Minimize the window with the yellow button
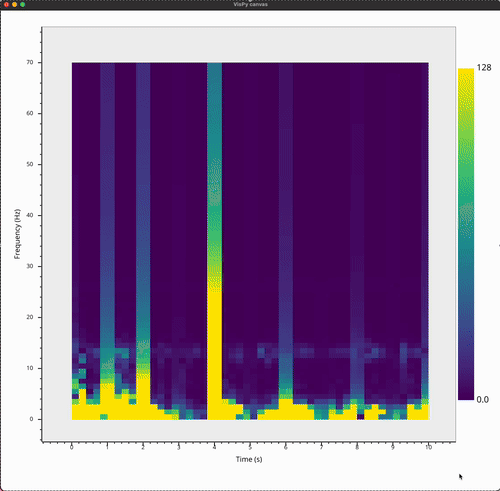Image resolution: width=500 pixels, height=491 pixels. [x=14, y=4]
